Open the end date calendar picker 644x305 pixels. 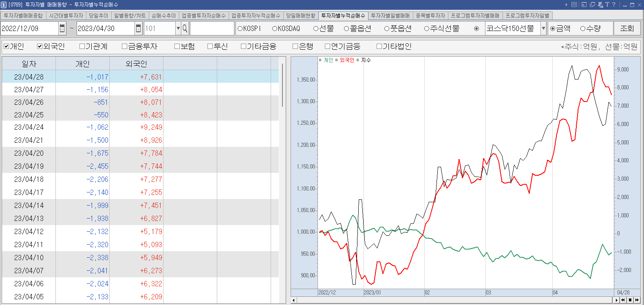139,28
